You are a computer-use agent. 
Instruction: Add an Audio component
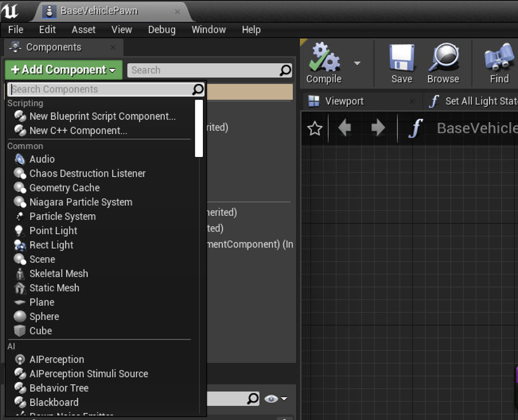point(42,159)
